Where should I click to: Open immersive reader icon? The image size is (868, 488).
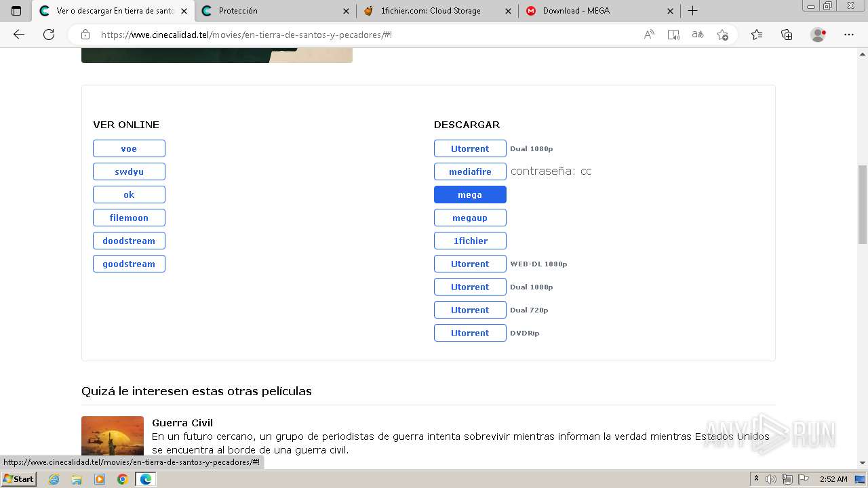[x=673, y=35]
